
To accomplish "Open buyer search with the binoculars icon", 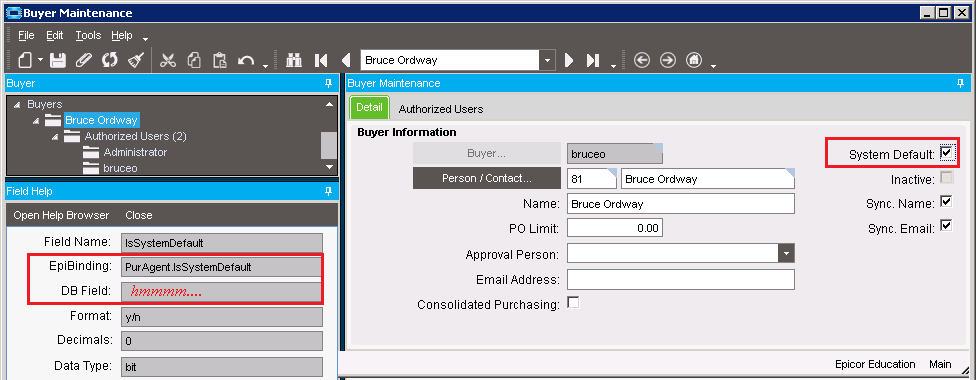I will (294, 60).
